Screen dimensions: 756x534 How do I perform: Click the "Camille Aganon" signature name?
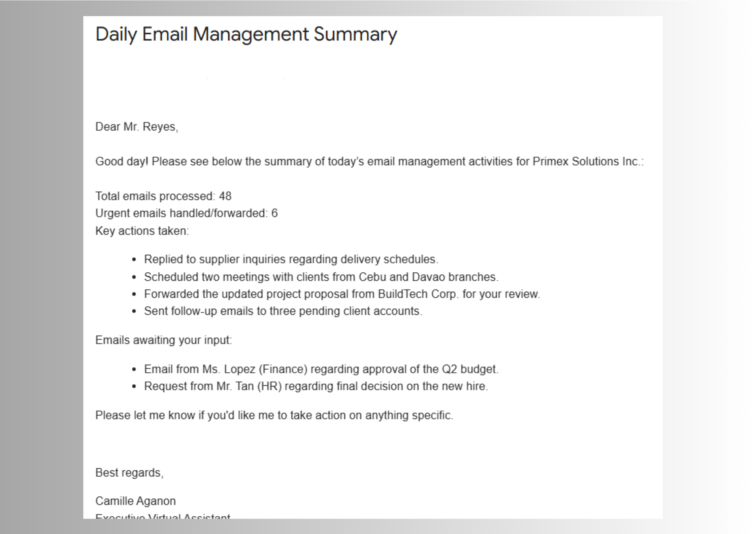pyautogui.click(x=135, y=501)
